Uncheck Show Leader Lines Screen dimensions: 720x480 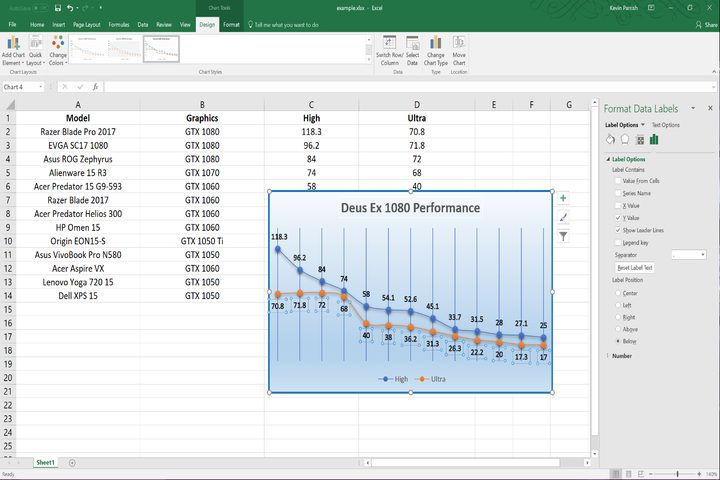(618, 230)
